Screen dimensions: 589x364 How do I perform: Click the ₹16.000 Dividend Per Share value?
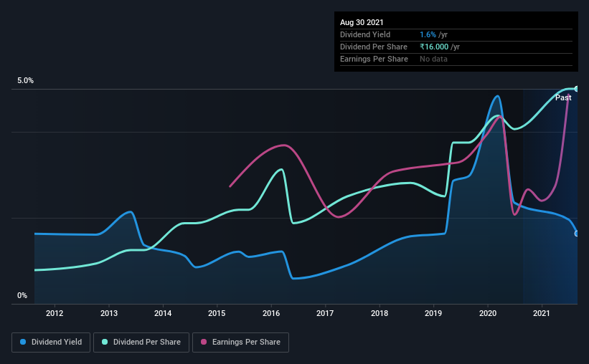[434, 47]
